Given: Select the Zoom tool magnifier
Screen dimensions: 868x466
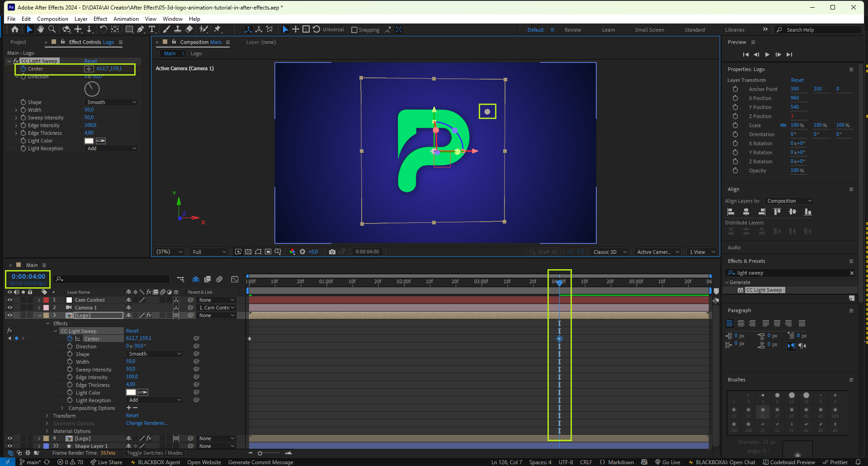Looking at the screenshot, I should 52,29.
